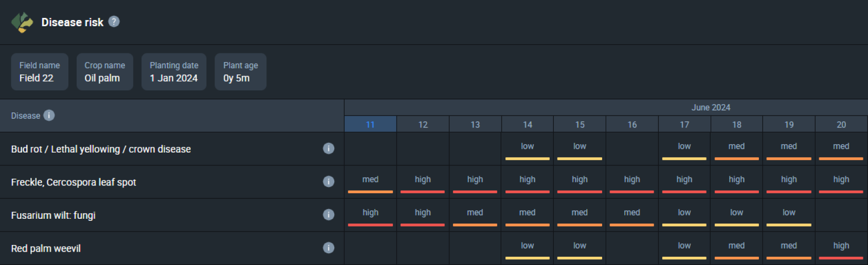Viewport: 868px width, 265px height.
Task: Click the Disease risk leaf logo icon
Action: [22, 22]
